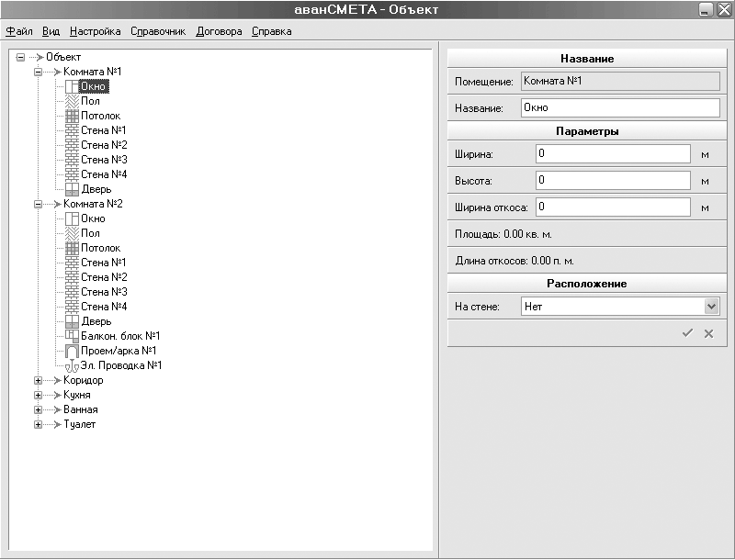The image size is (735, 560).
Task: Open the На стене dropdown list
Action: pos(710,307)
